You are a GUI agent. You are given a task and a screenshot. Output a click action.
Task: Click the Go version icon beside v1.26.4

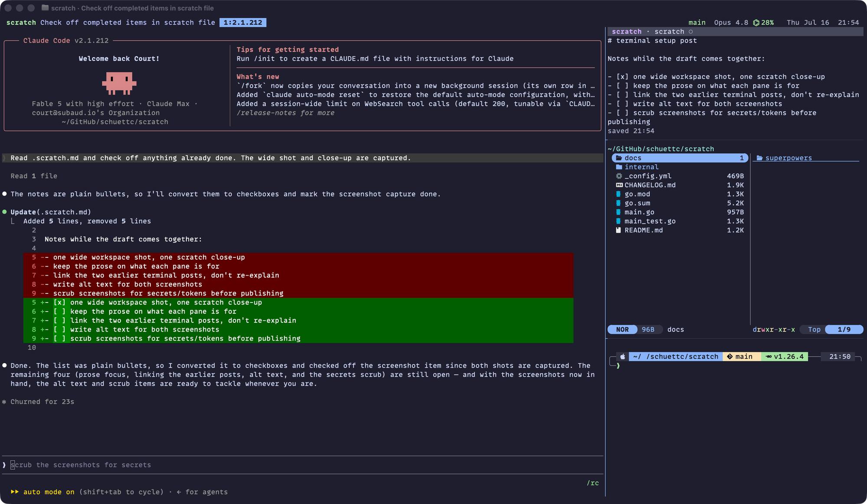click(x=769, y=357)
